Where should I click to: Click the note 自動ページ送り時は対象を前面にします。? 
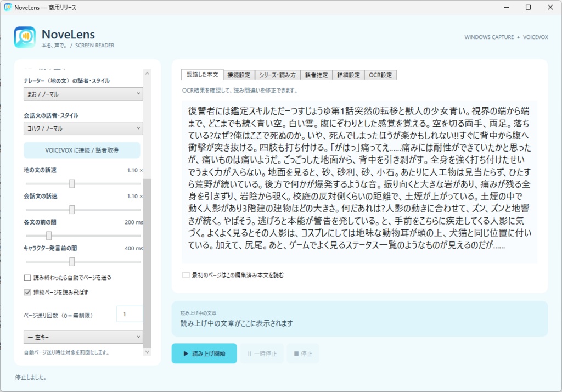66,352
